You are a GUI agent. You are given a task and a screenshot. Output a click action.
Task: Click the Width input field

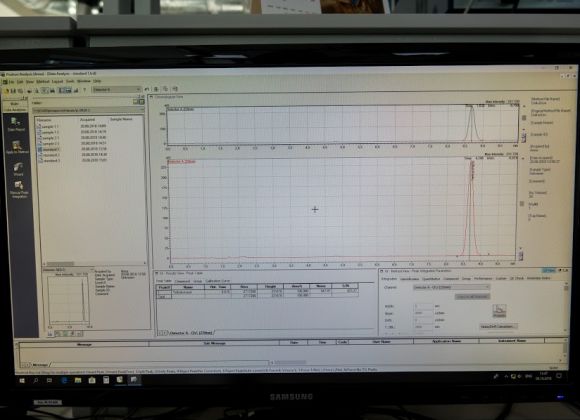pos(423,306)
